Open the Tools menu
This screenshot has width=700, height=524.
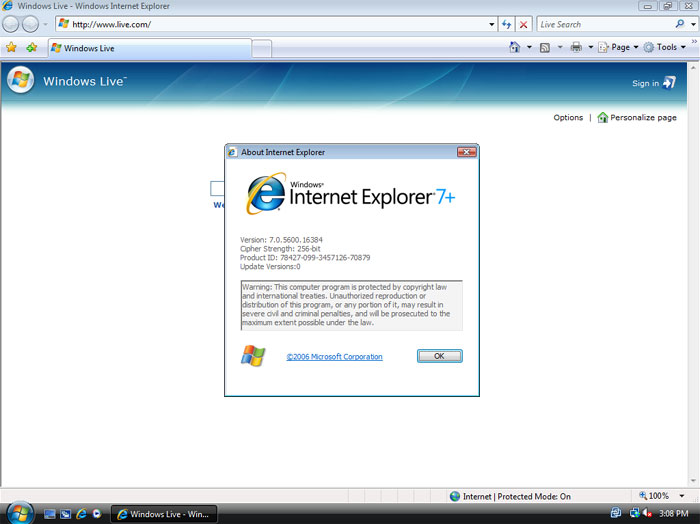click(x=665, y=47)
